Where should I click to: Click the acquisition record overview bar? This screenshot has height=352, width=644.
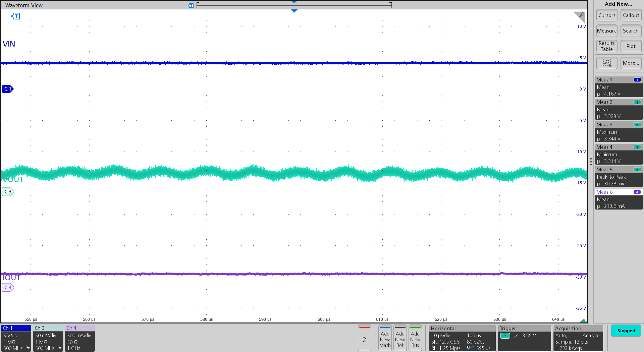[294, 5]
